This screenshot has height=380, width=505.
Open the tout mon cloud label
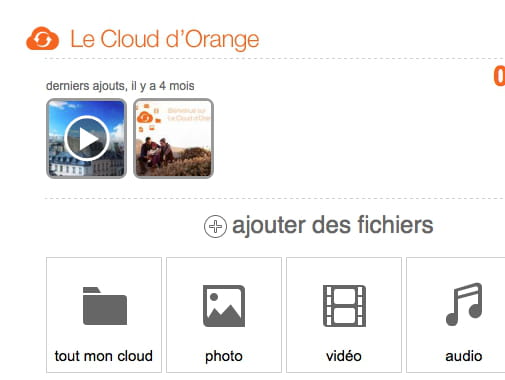coord(104,356)
